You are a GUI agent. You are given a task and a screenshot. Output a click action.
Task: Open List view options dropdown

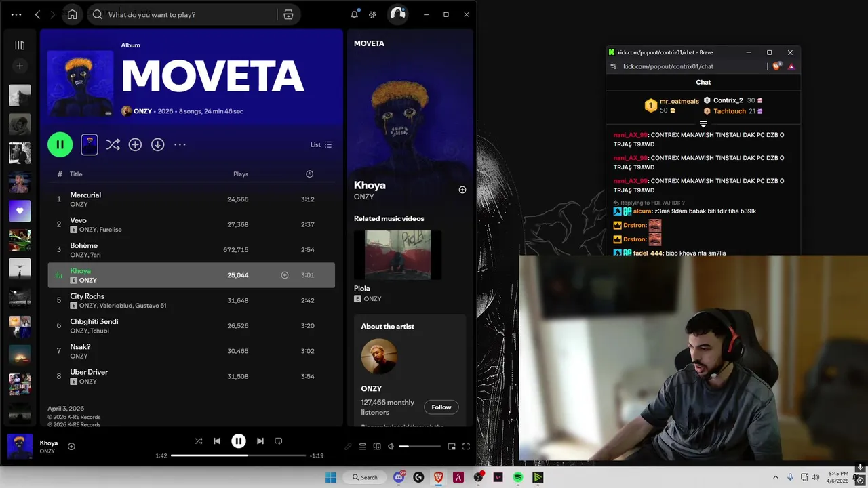click(321, 144)
